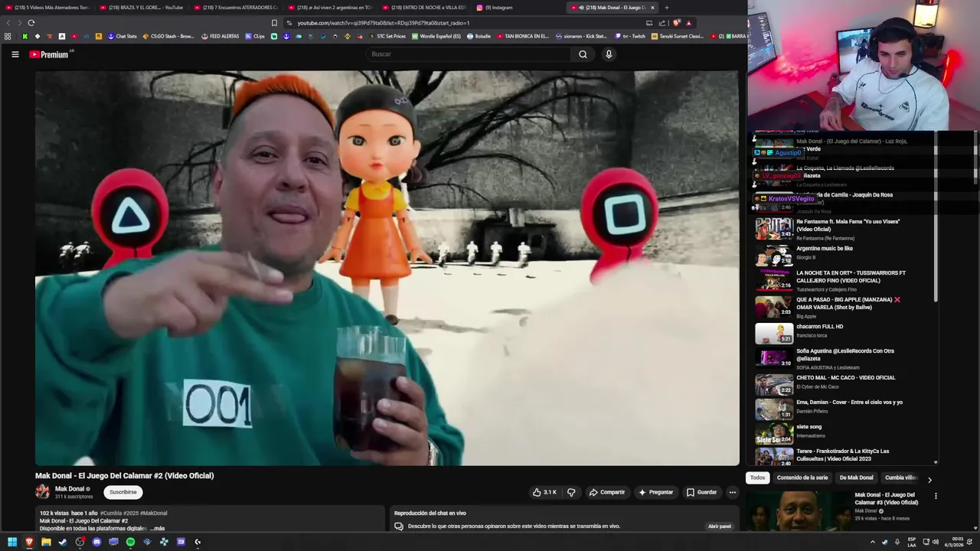Go back with the browser back arrow
This screenshot has width=980, height=551.
coord(8,23)
